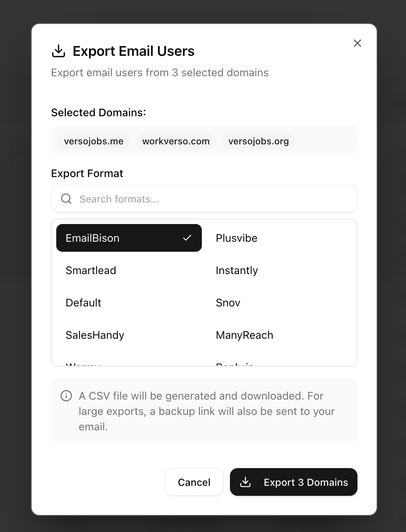Screen dimensions: 406x532
Task: Select Plusvibe as export format
Action: (236, 238)
